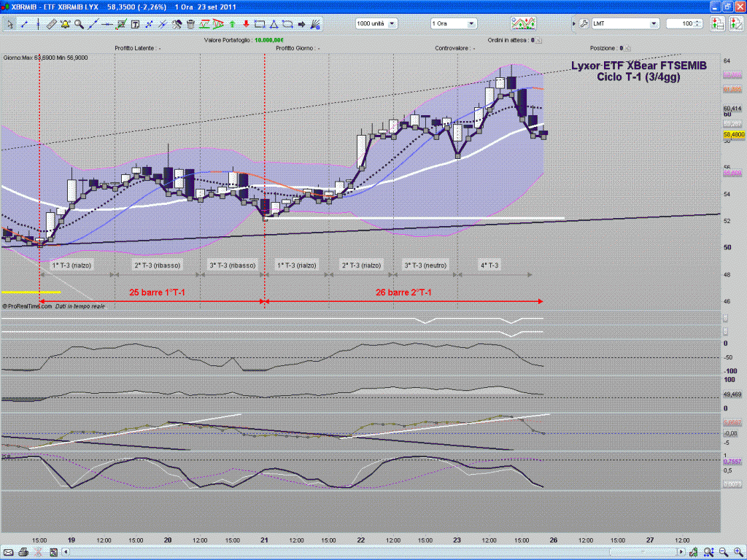Click the 'Profitto Giorno' label

coord(295,48)
